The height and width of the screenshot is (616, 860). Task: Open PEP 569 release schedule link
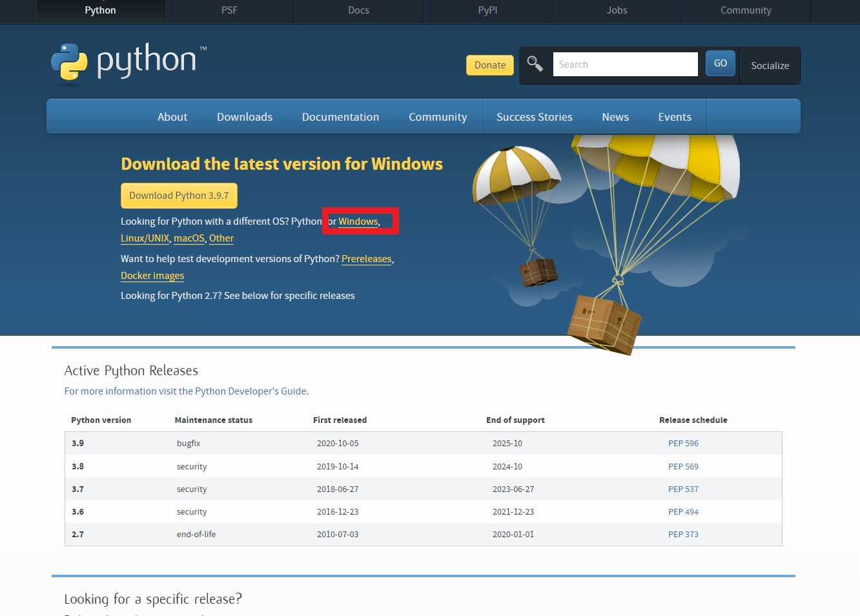683,467
